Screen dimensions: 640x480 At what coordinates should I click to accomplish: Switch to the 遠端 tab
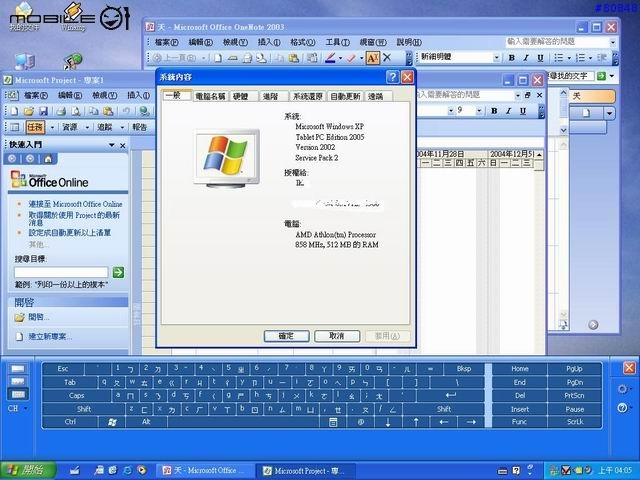click(x=376, y=96)
